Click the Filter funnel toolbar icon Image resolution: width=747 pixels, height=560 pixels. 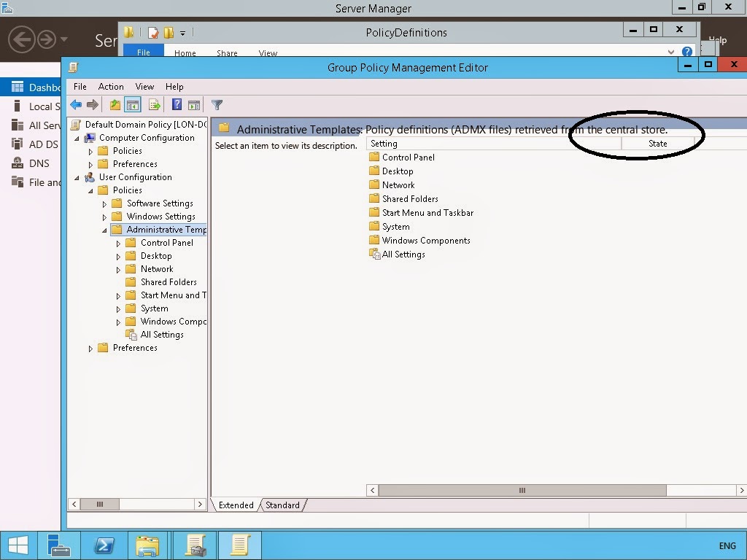217,104
